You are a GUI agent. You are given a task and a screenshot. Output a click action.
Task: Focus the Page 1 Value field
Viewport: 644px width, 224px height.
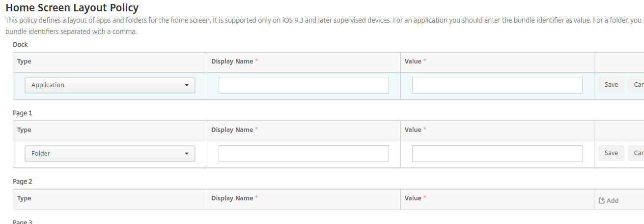497,154
